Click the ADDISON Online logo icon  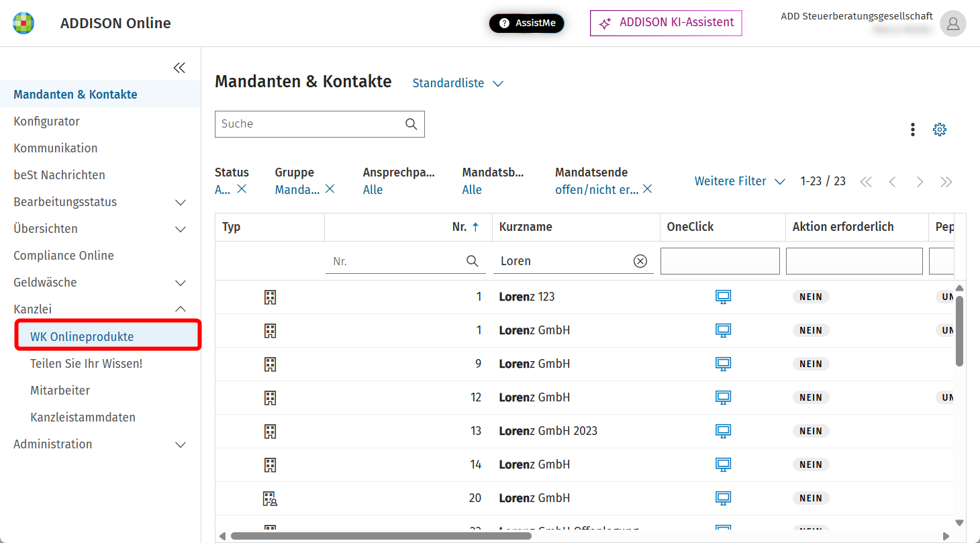coord(23,23)
